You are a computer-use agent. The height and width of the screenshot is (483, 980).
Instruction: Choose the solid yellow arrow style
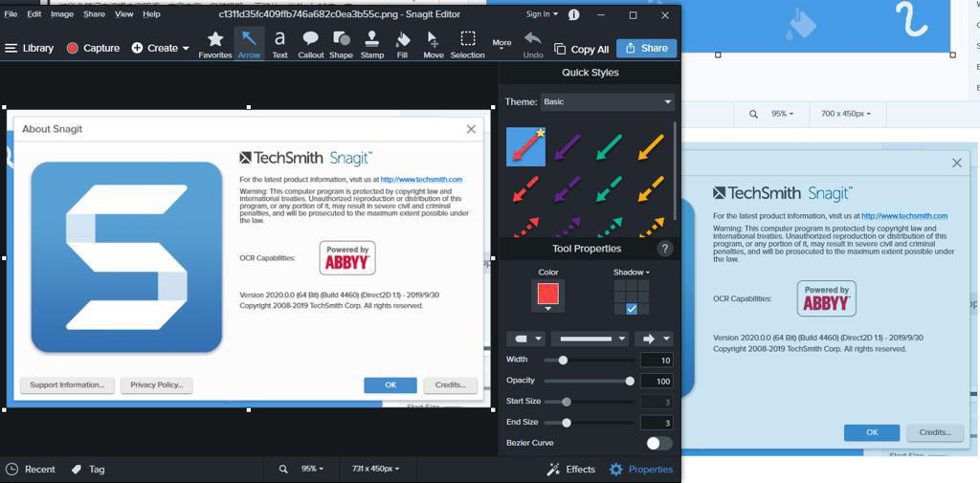pos(651,147)
